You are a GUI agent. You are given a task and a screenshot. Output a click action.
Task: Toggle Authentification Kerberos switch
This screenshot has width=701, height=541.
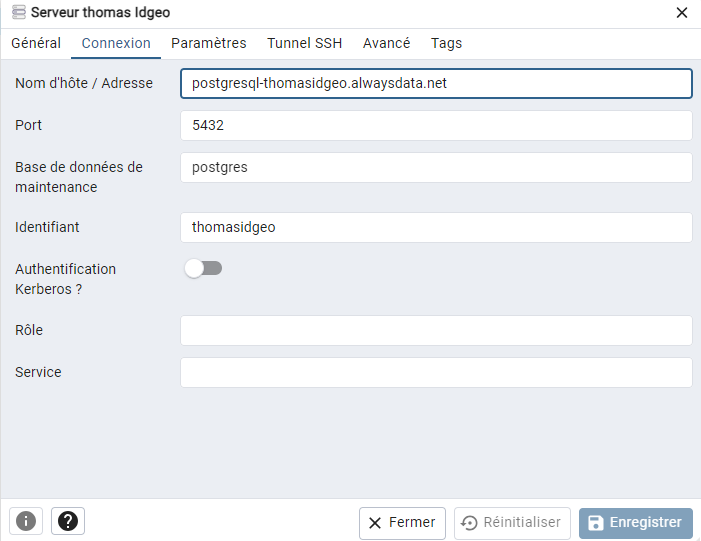pyautogui.click(x=204, y=268)
